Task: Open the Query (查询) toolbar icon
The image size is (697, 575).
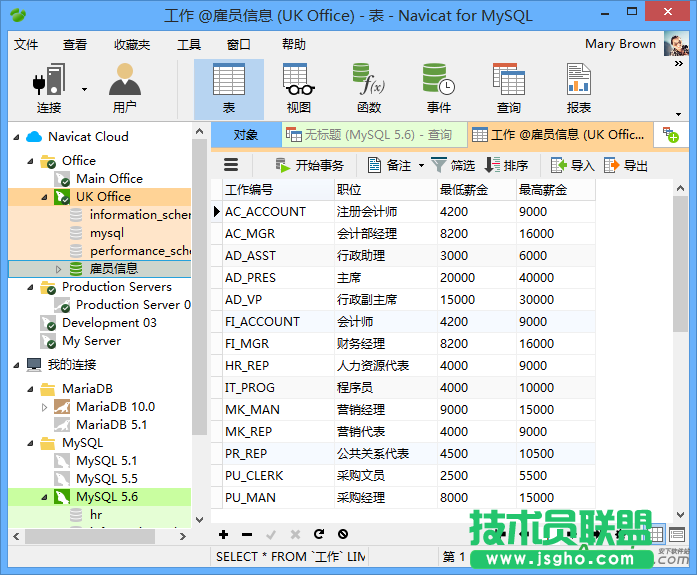Action: pyautogui.click(x=509, y=89)
